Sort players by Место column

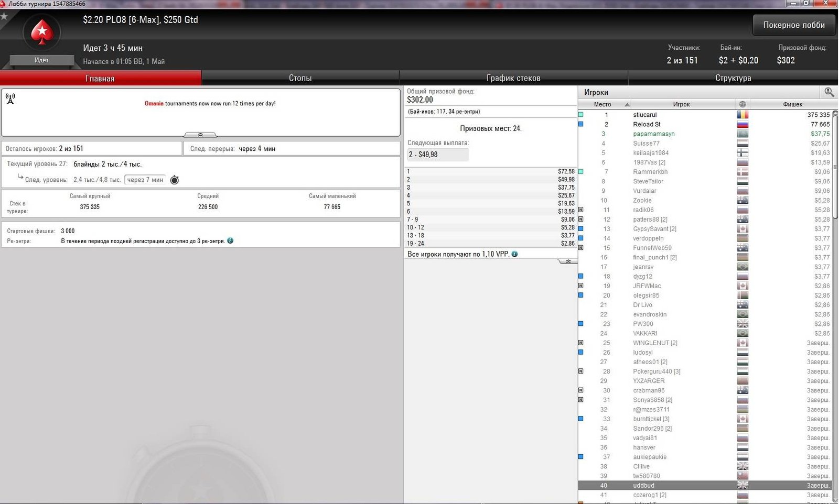click(604, 104)
